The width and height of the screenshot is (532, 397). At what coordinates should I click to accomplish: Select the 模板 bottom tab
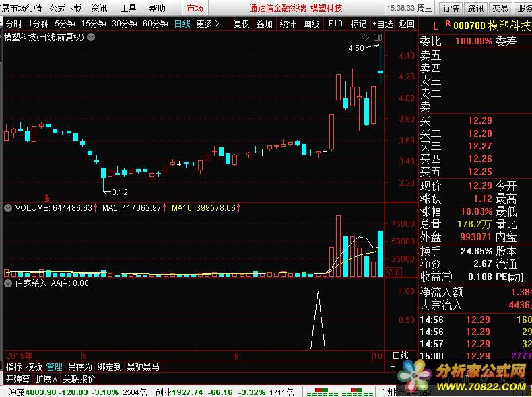tap(34, 367)
